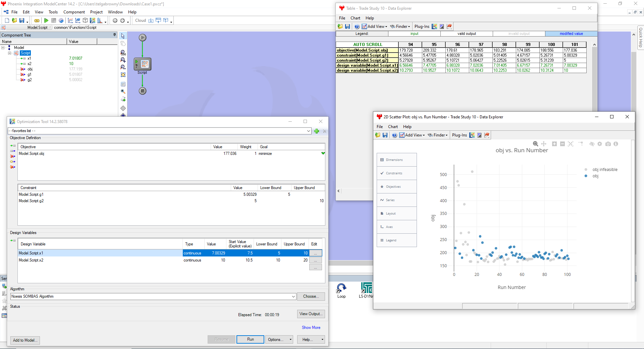Screen dimensions: 644x349
Task: Open save options dropdown arrow in main toolbar
Action: pyautogui.click(x=27, y=22)
